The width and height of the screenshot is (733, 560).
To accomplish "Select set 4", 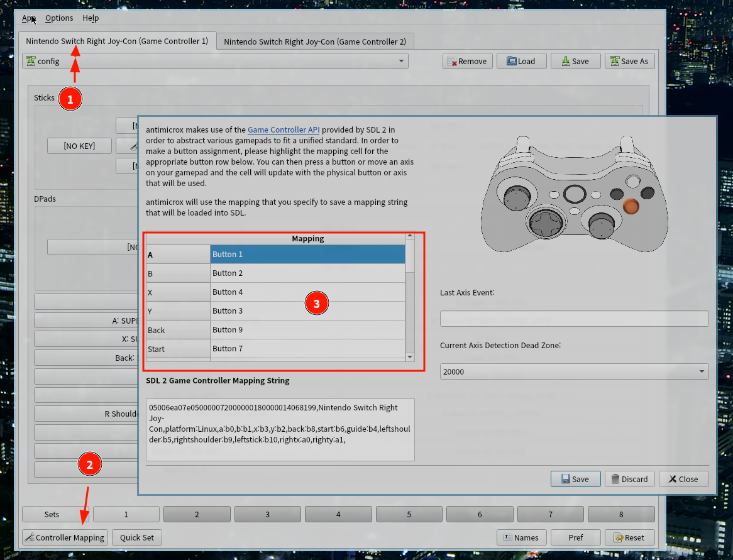I will (338, 514).
